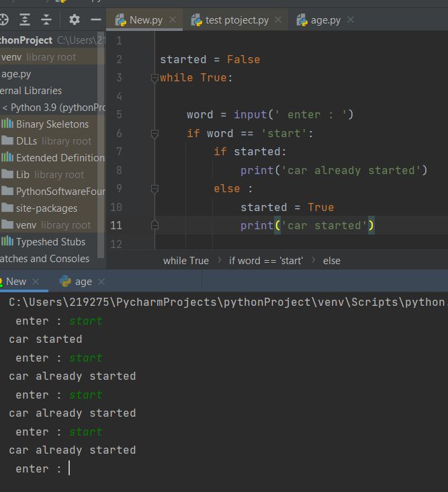The height and width of the screenshot is (492, 448).
Task: Select Typeshed Stubs library entry
Action: tap(48, 242)
